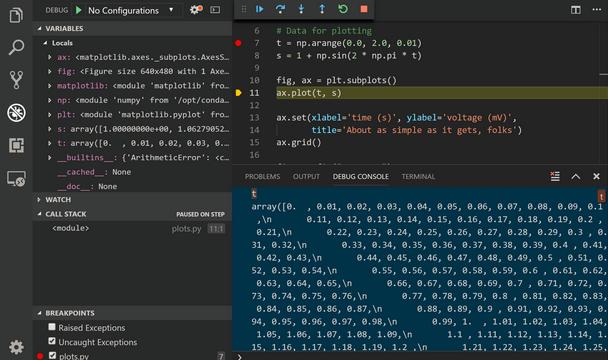Screen dimensions: 608x360
Task: Open the Source Control view
Action: (x=16, y=80)
